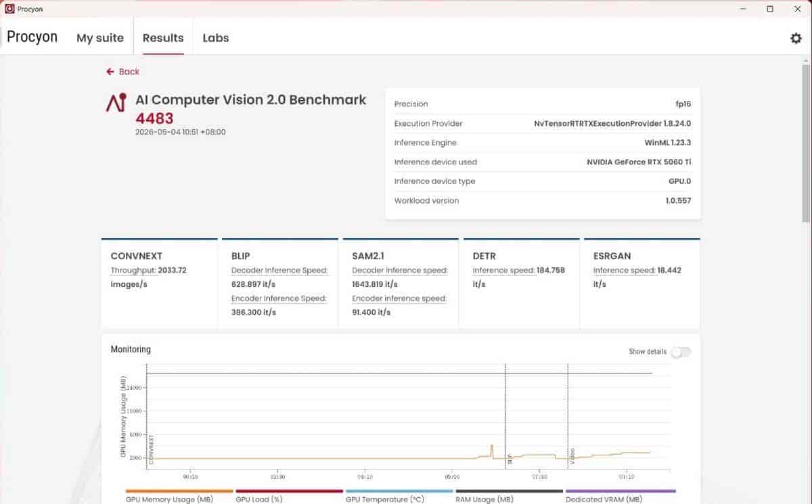Toggle the Show details switch
812x504 pixels.
coord(681,352)
